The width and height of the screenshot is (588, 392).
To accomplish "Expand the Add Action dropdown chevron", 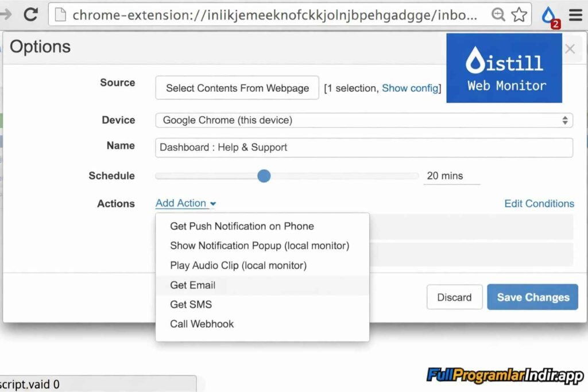I will pyautogui.click(x=212, y=203).
